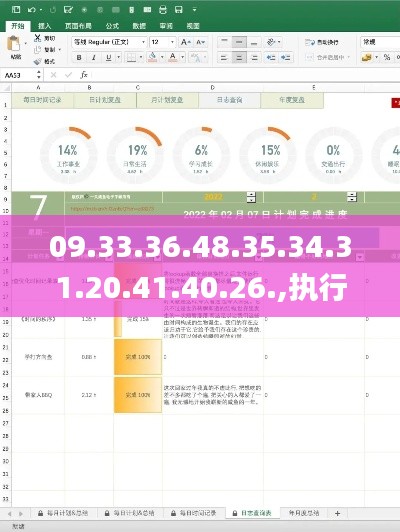Toggle Underline formatting

(x=109, y=57)
